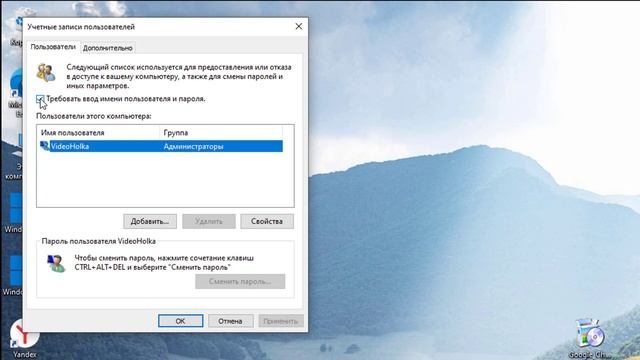
Task: Open the Yandex browser desktop icon
Action: click(24, 339)
